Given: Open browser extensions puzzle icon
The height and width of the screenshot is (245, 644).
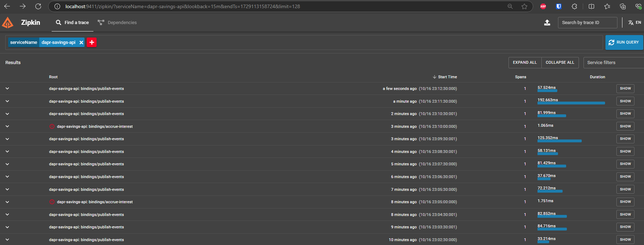Looking at the screenshot, I should coord(574,6).
